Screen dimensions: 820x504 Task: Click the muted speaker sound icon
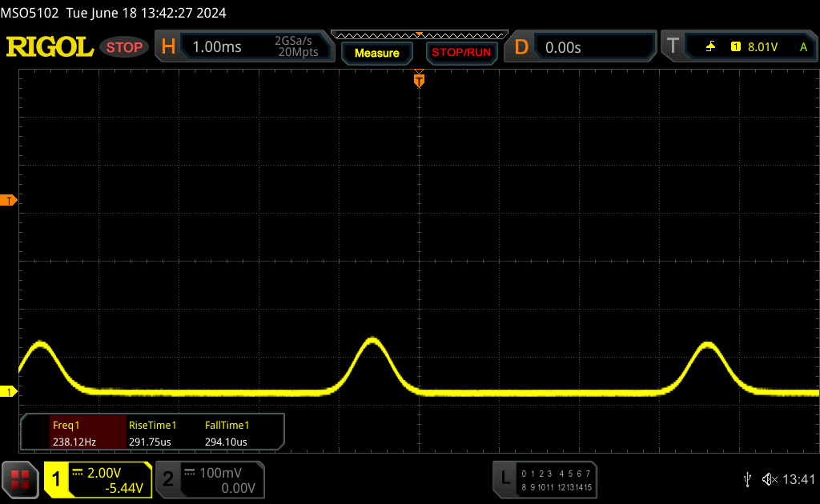tap(770, 479)
